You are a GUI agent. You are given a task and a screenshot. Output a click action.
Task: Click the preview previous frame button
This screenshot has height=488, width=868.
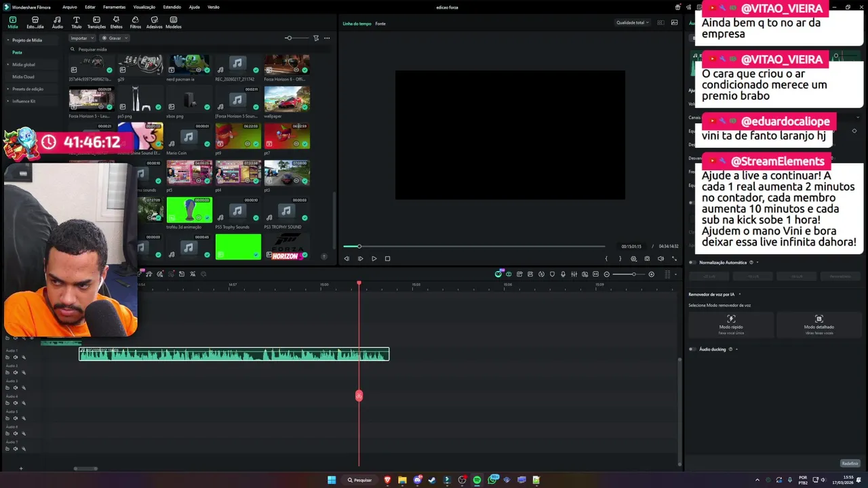pyautogui.click(x=347, y=258)
